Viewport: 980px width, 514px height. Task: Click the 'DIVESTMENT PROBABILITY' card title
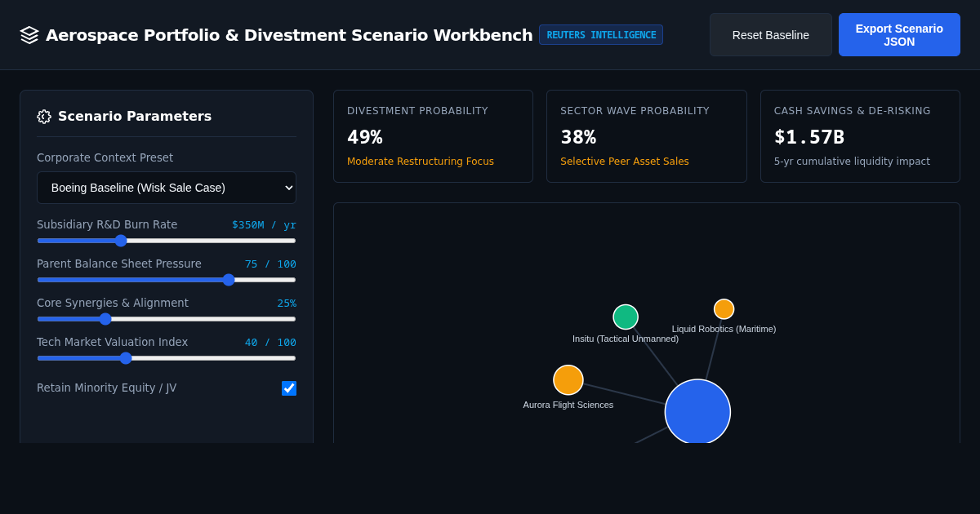pos(417,111)
